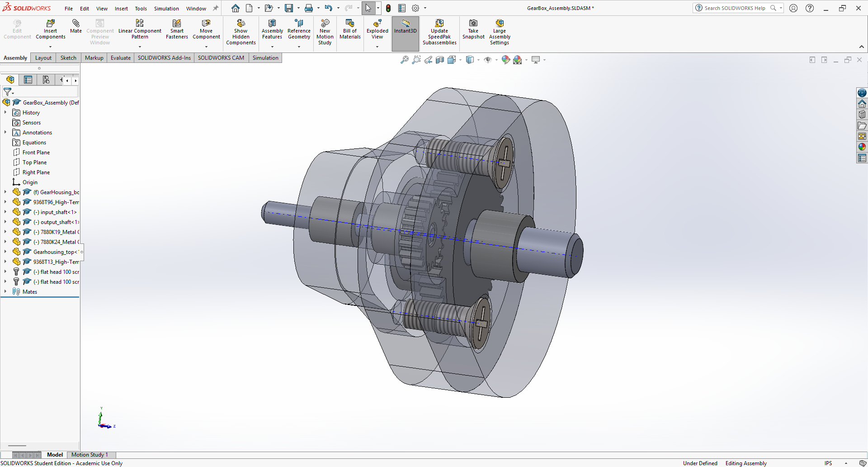Open Assembly Features tool
868x467 pixels.
[272, 29]
